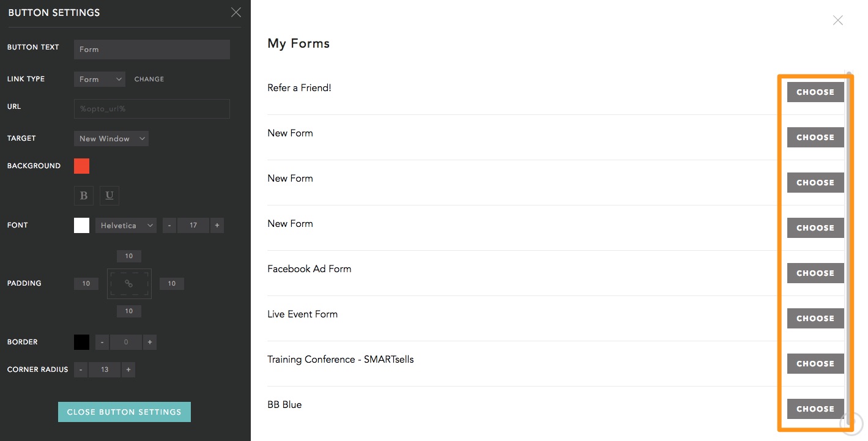Close the My Forms dialog with X

(x=838, y=20)
